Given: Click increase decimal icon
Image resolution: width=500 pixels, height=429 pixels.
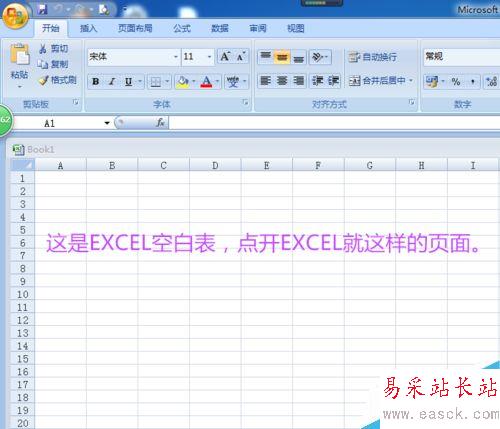Looking at the screenshot, I should (492, 81).
